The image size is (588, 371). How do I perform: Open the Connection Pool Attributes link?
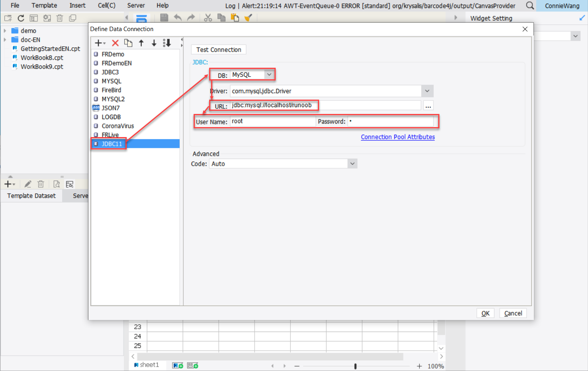(x=398, y=137)
